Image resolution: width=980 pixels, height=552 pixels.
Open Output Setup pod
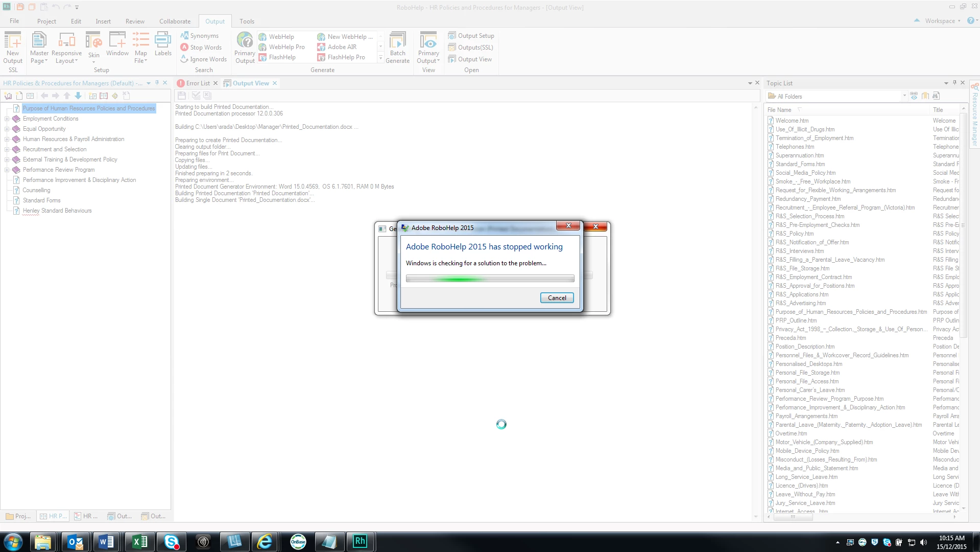coord(471,36)
